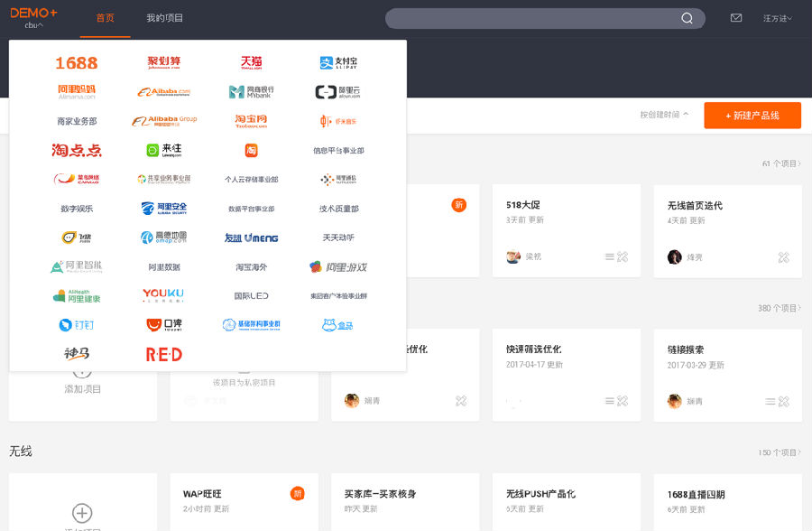Screen dimensions: 812x531
Task: Open the mail envelope notifications icon
Action: click(x=736, y=18)
